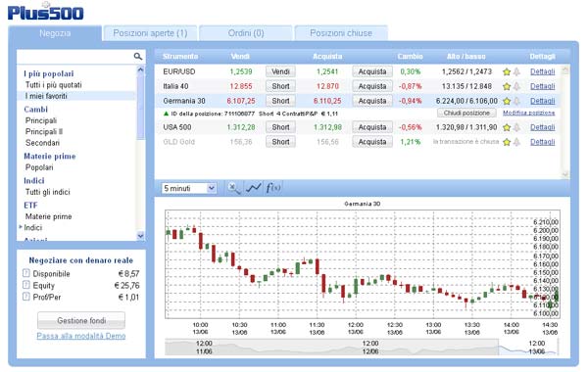Click Short for Germania 30
The width and height of the screenshot is (588, 372).
(x=280, y=101)
